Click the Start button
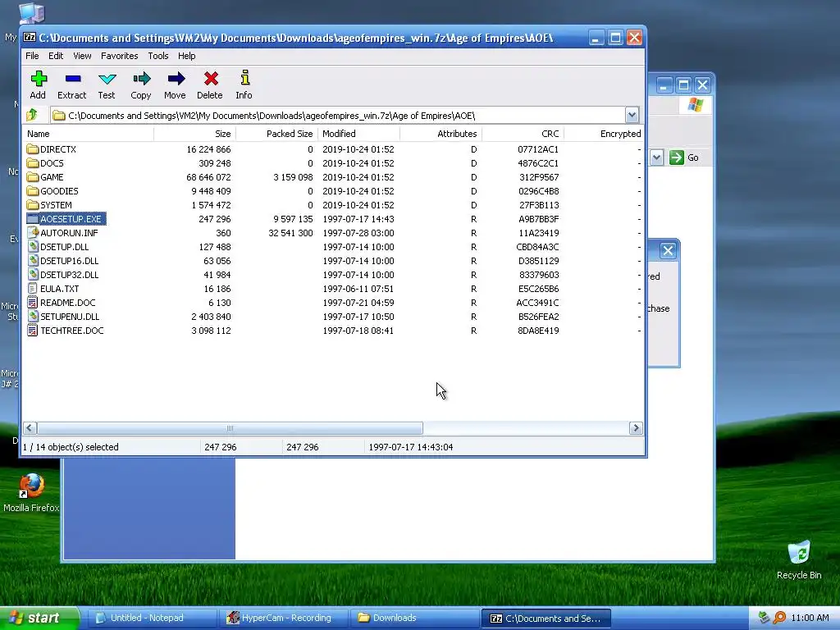 click(39, 619)
